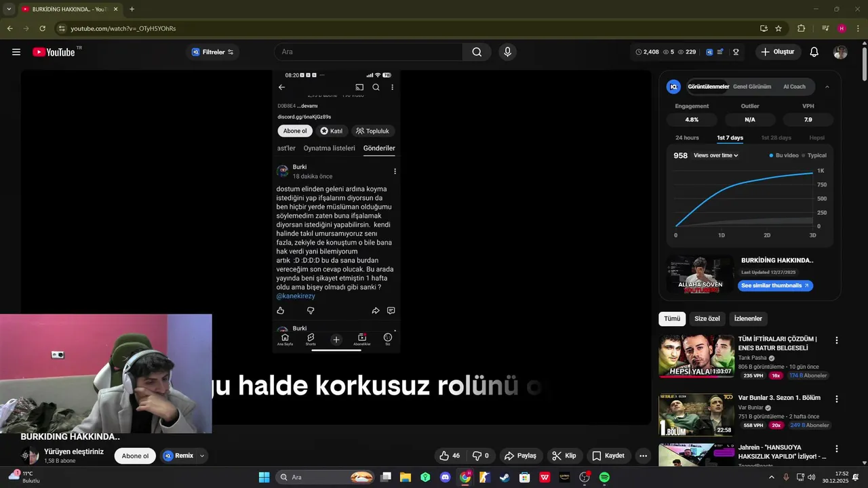Start voice search with microphone icon
The width and height of the screenshot is (868, 488).
click(507, 52)
